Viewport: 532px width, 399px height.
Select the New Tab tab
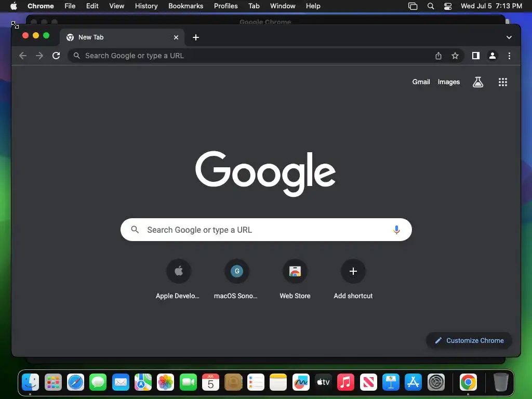[122, 37]
